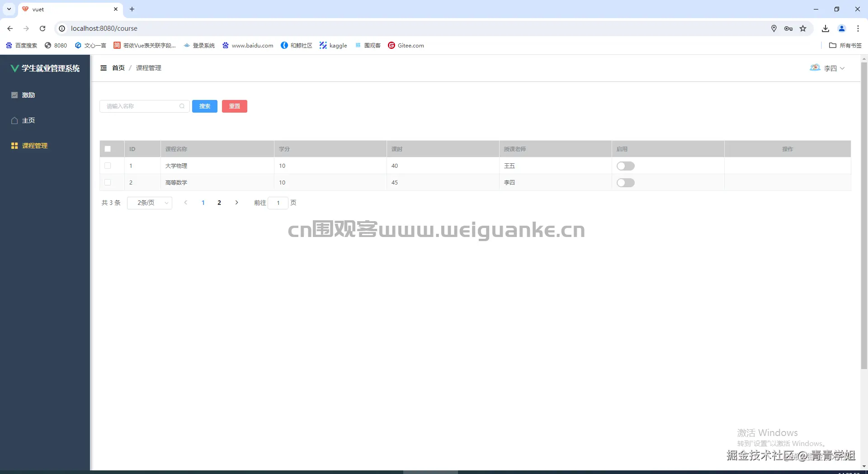Check the row for 高等数学
This screenshot has width=868, height=474.
[108, 182]
